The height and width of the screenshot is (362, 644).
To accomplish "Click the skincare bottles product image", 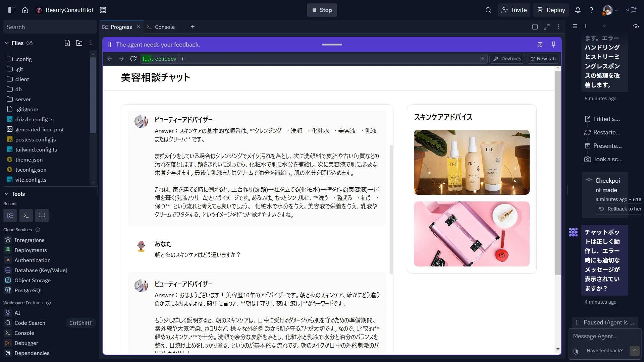I will (472, 162).
